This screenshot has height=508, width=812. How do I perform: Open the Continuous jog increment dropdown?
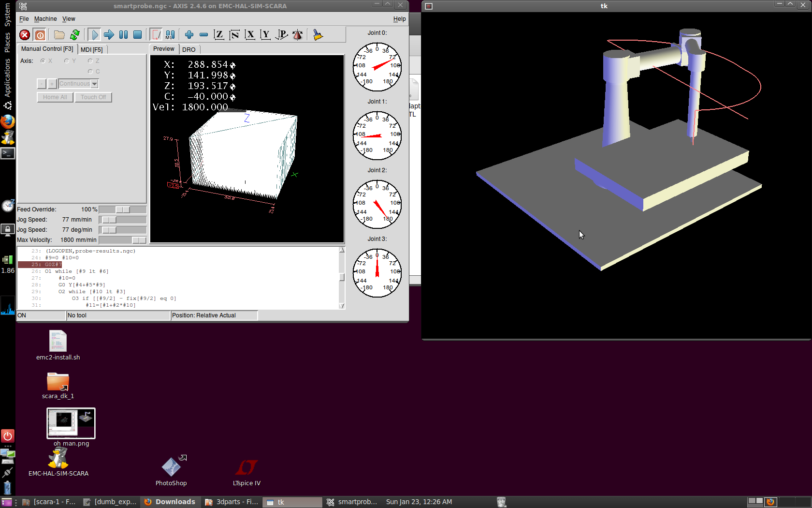coord(94,84)
